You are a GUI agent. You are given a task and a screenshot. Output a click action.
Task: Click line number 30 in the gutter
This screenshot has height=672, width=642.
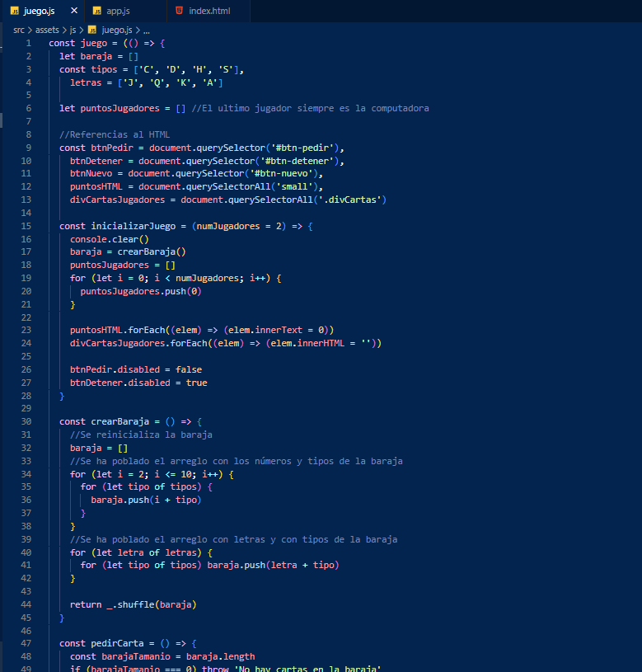[26, 421]
